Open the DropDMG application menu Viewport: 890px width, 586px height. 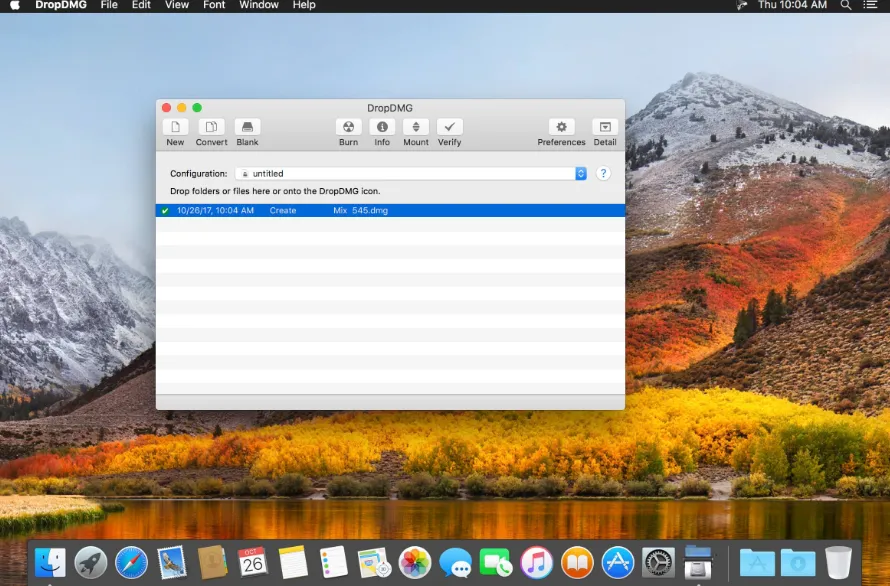61,5
